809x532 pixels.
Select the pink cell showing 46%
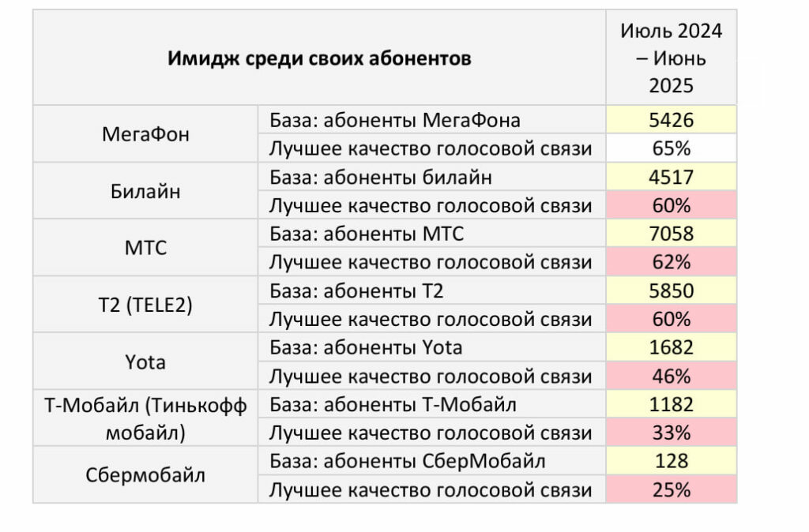coord(671,376)
